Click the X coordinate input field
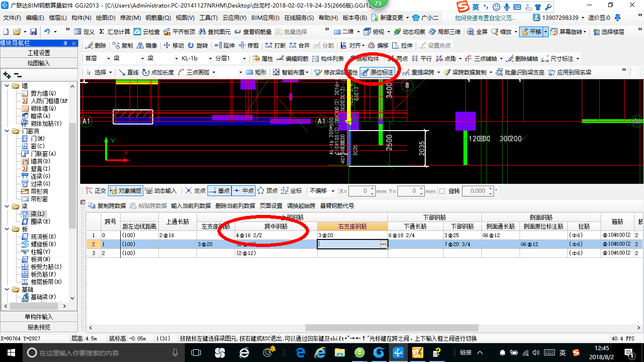644x362 pixels. click(x=362, y=191)
